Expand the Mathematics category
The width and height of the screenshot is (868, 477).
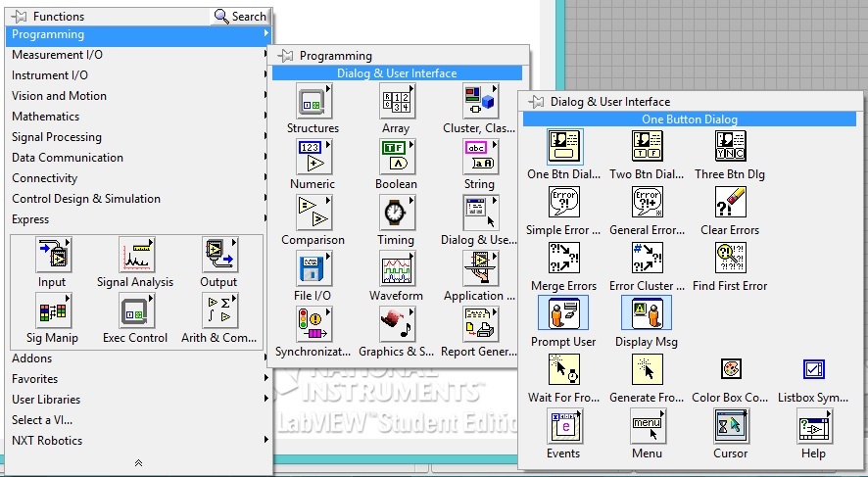[x=139, y=117]
